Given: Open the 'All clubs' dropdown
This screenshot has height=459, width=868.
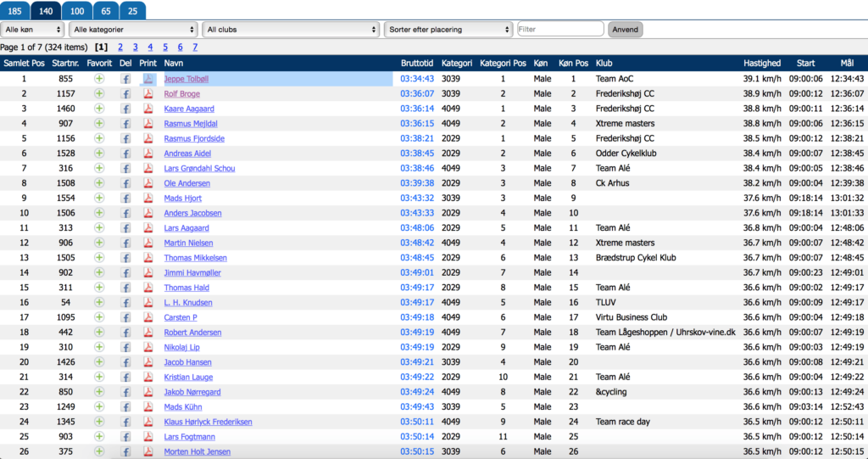Looking at the screenshot, I should [x=290, y=30].
